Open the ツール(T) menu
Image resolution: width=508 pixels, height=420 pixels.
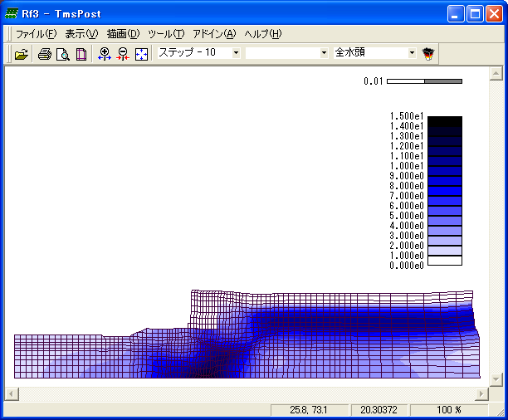pos(166,34)
